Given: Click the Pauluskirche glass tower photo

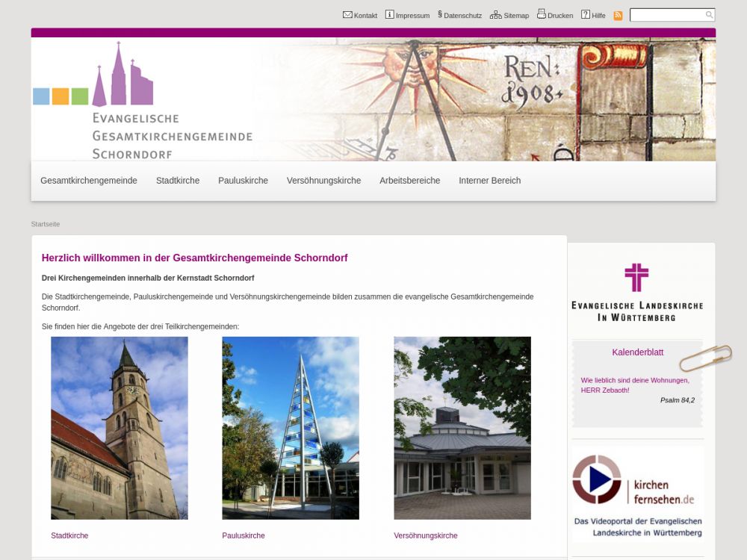Looking at the screenshot, I should pyautogui.click(x=291, y=428).
